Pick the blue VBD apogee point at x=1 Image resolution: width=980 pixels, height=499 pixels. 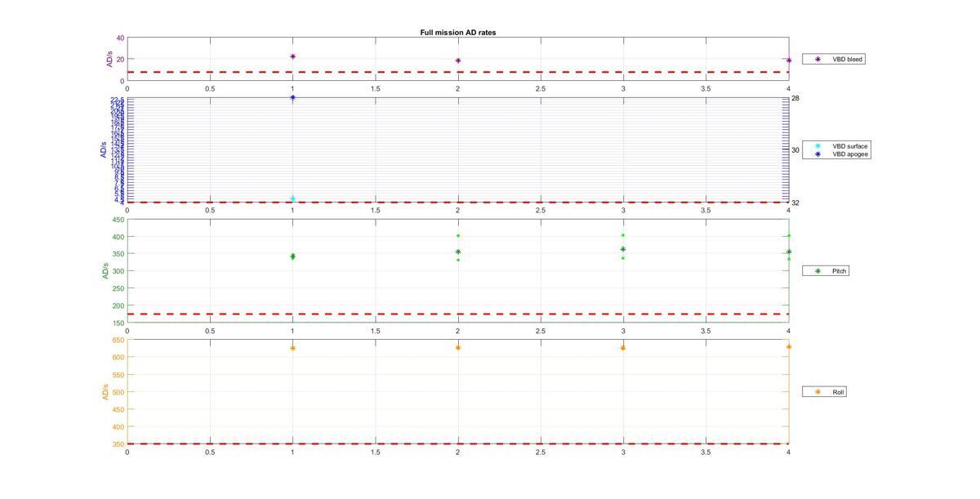click(292, 98)
